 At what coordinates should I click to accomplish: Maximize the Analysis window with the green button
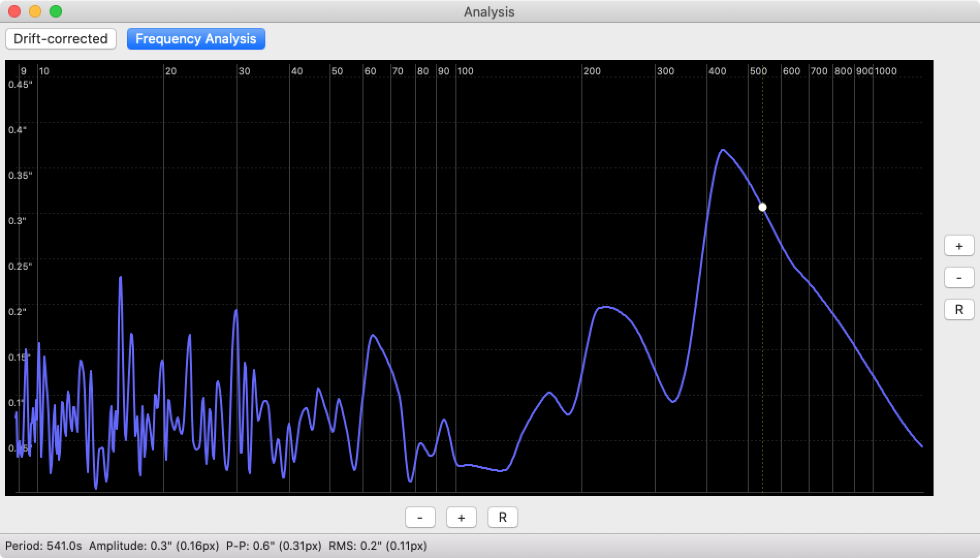point(56,11)
